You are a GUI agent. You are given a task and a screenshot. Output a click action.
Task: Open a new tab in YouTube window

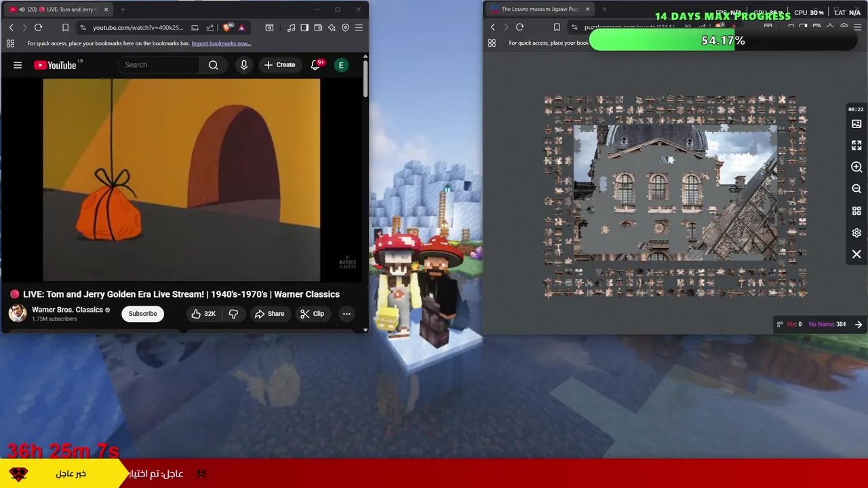tap(123, 9)
